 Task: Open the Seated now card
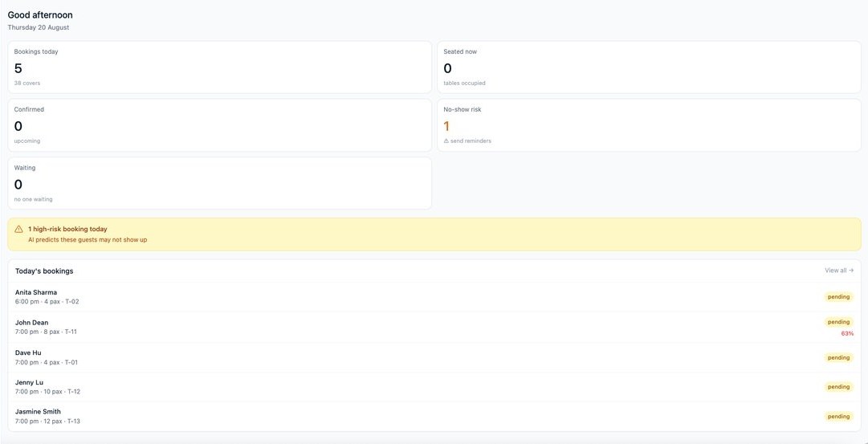point(649,67)
